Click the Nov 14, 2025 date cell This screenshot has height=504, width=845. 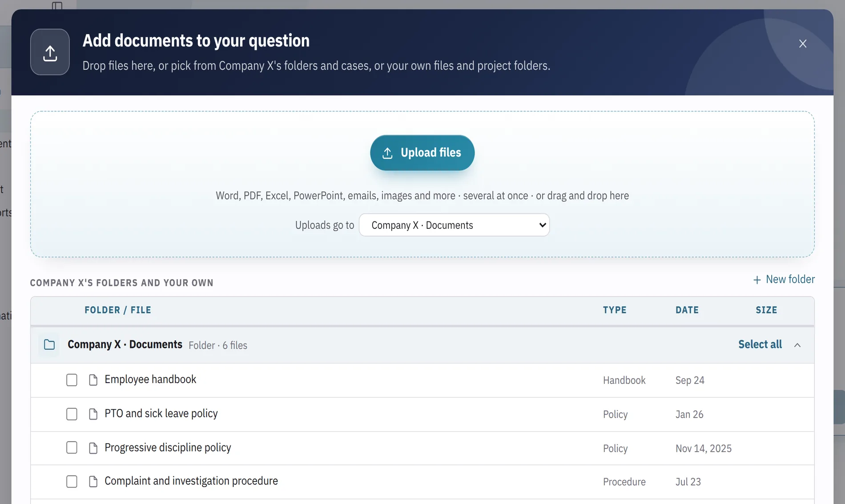703,448
